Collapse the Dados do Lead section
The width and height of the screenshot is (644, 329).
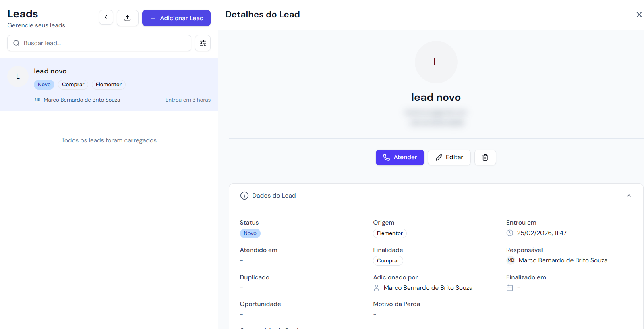[x=629, y=196]
